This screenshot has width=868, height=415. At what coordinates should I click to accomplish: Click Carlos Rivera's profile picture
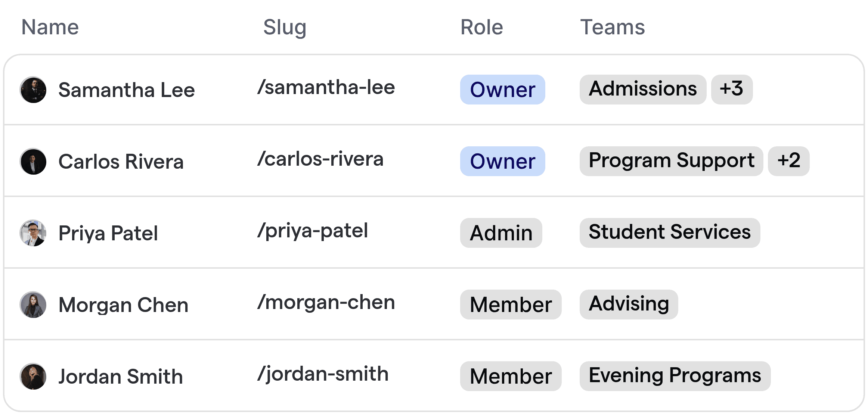[33, 162]
